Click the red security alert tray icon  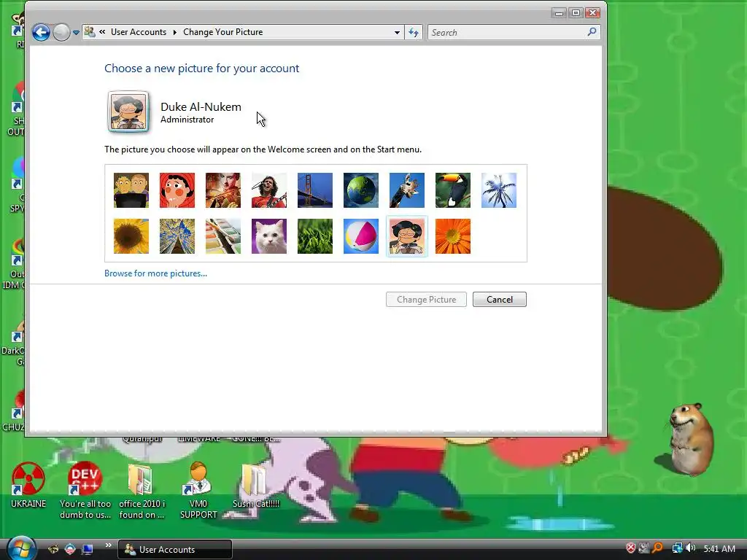[631, 548]
